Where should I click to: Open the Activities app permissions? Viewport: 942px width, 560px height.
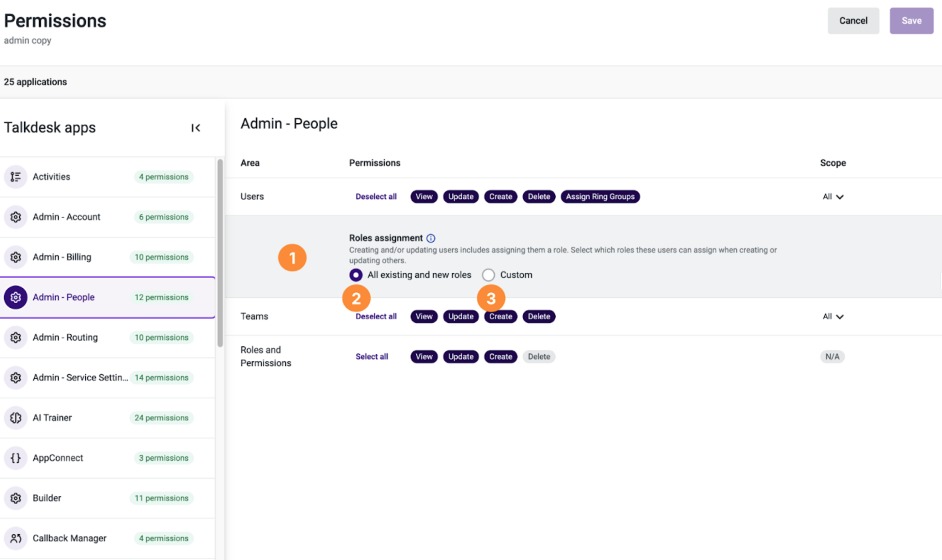[108, 177]
